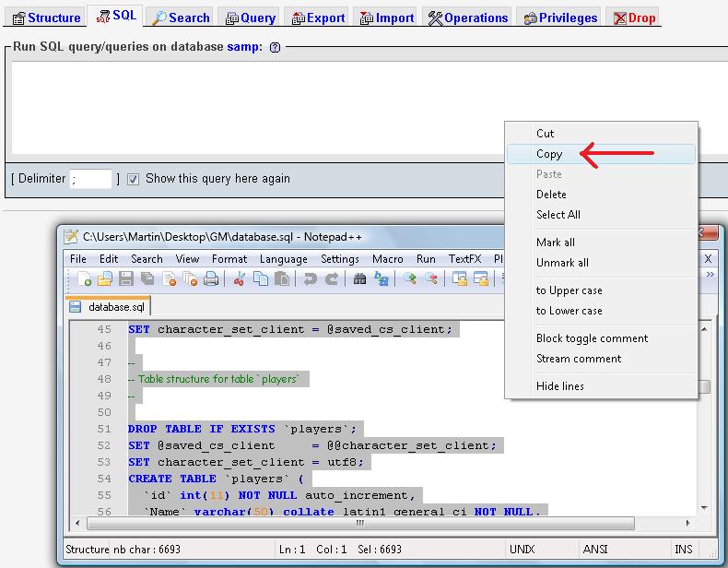This screenshot has width=728, height=568.
Task: Click the vertical scrollbar up arrow in Notepad++
Action: point(704,329)
